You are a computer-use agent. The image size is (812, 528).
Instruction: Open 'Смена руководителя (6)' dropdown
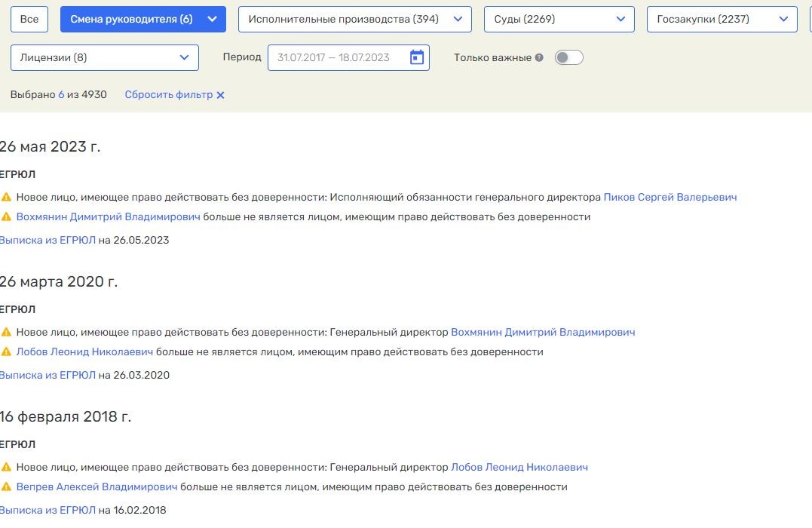143,19
